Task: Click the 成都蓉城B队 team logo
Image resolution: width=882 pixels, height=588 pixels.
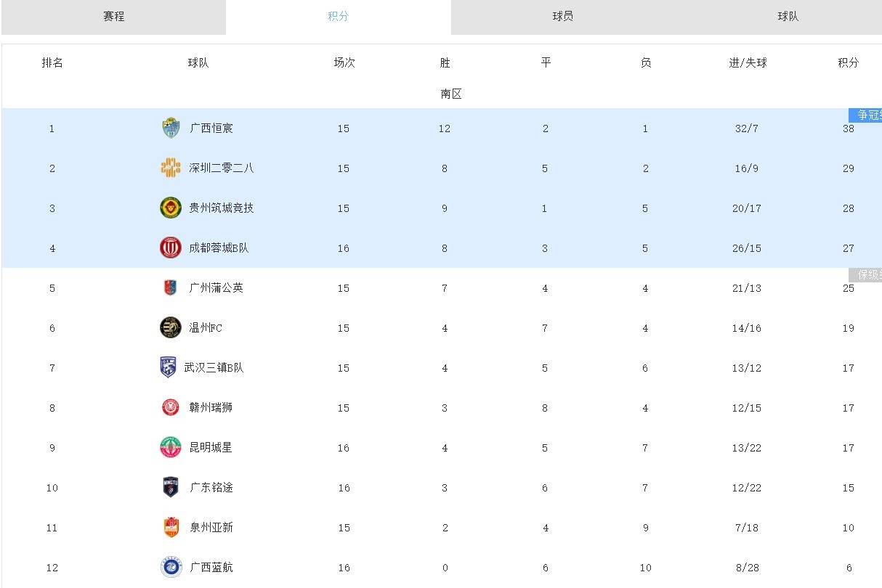Action: [171, 248]
